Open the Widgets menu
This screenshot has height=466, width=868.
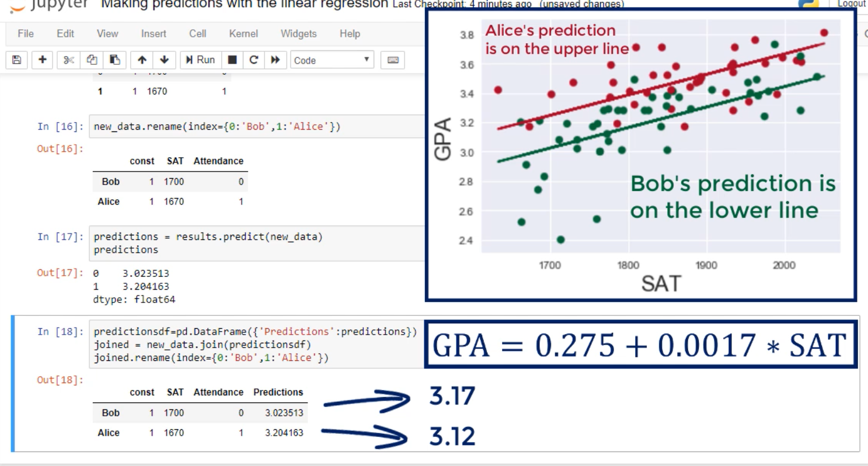(298, 33)
